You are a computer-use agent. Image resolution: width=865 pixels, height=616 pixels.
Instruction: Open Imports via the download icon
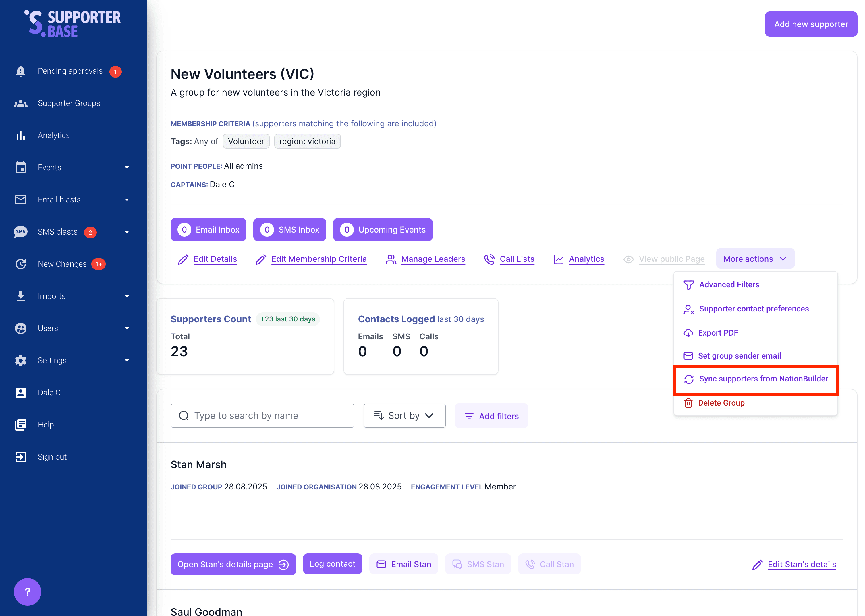(20, 296)
